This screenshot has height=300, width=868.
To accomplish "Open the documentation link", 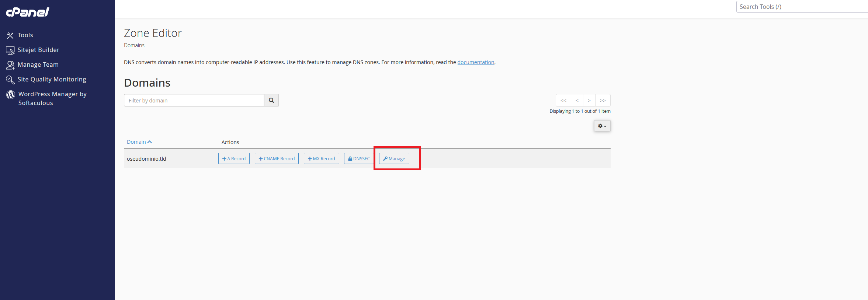I will point(476,62).
